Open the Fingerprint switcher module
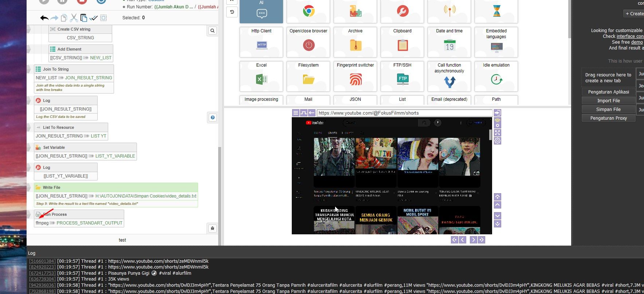The width and height of the screenshot is (644, 294). coord(355,76)
